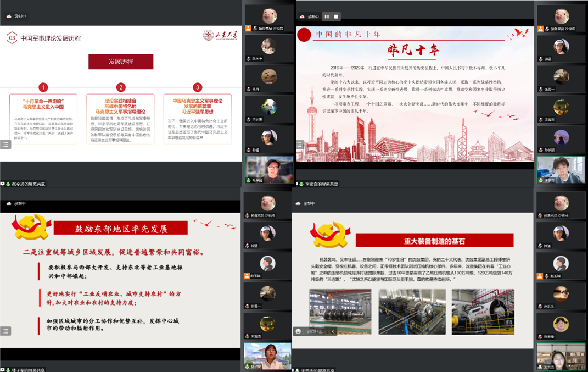Stop recording in the top-right meeting

(336, 16)
